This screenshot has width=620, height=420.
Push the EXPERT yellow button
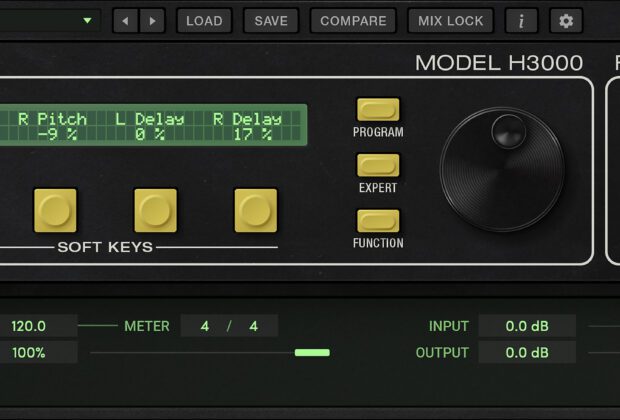tap(378, 165)
